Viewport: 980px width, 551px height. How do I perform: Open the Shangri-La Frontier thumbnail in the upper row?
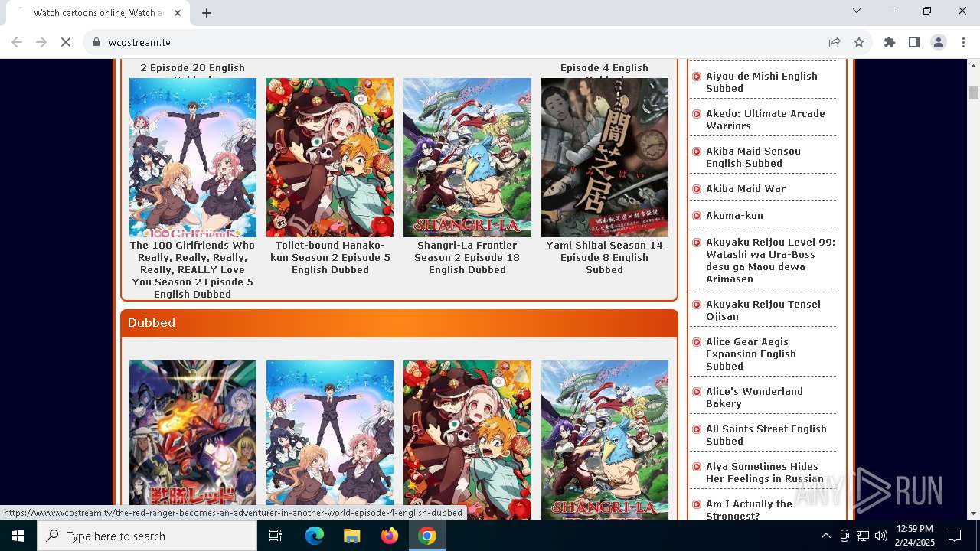tap(467, 158)
